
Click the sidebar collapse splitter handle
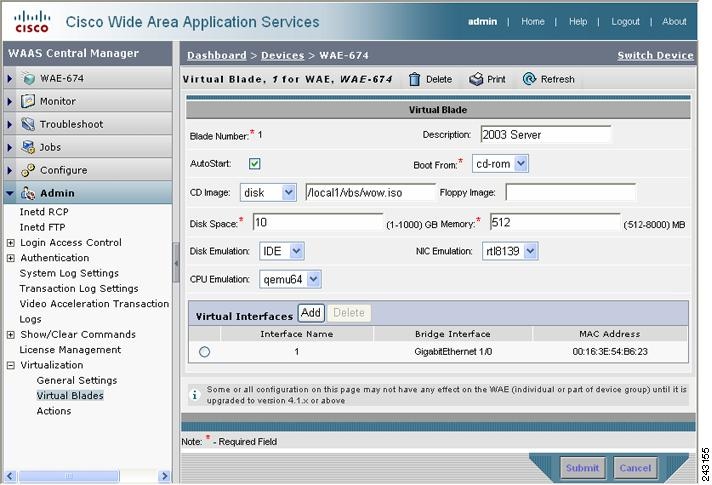(x=176, y=262)
